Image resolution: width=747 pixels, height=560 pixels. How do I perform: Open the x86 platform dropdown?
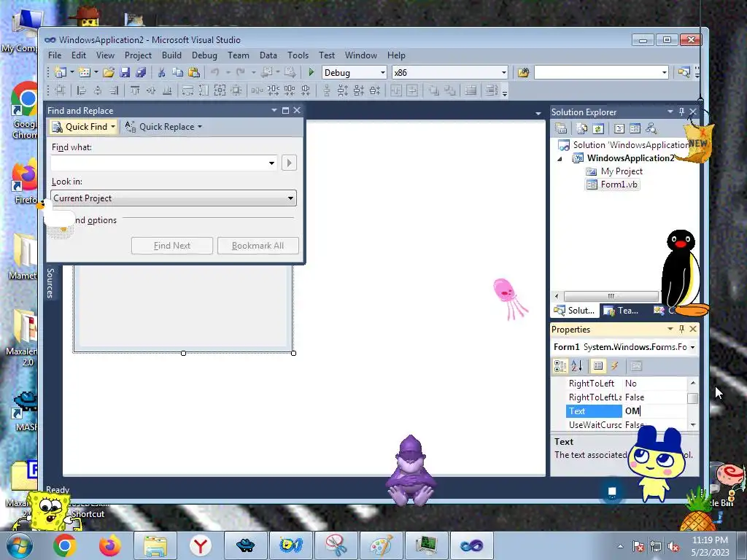tap(503, 72)
